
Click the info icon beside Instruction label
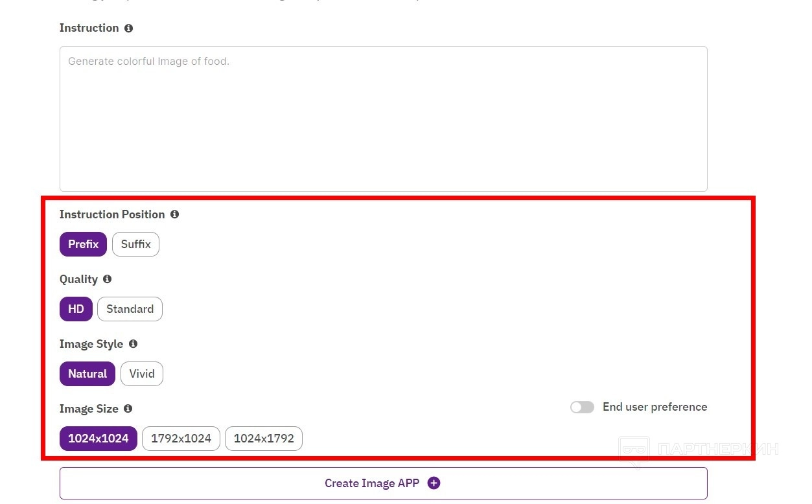pos(128,28)
